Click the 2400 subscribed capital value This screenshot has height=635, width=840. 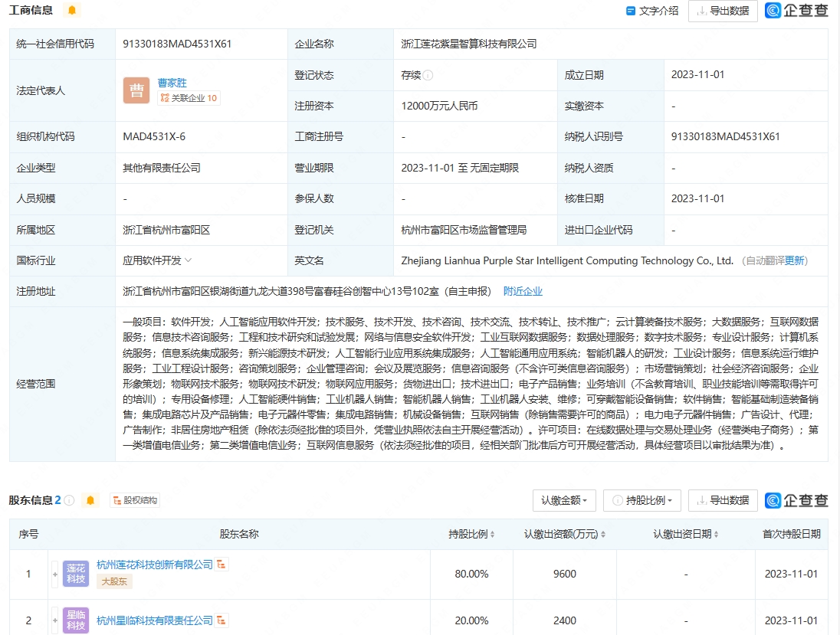(x=565, y=620)
